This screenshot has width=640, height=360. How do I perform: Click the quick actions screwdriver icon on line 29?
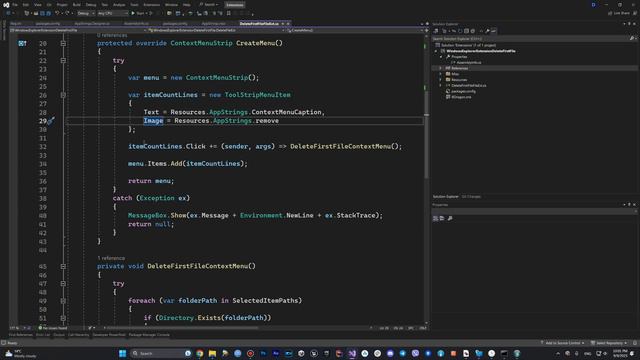pyautogui.click(x=51, y=121)
